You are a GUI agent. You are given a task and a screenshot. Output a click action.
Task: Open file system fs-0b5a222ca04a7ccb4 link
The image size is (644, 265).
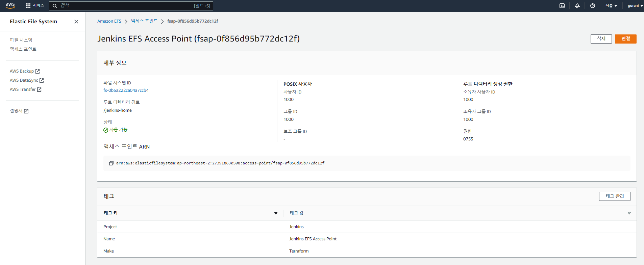click(126, 90)
